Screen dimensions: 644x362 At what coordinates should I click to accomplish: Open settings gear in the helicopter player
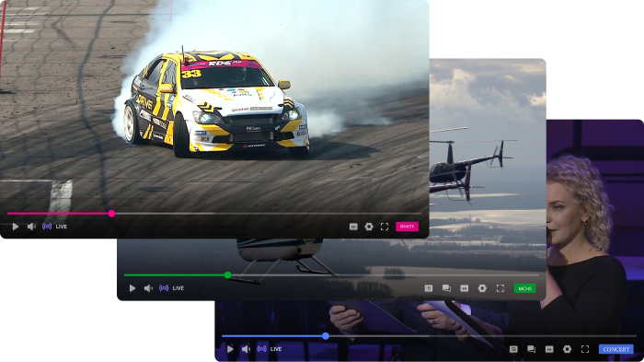[482, 288]
